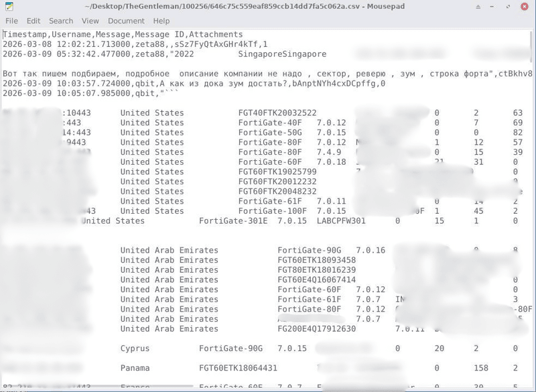Click the FortiGate-100F model text

(273, 211)
